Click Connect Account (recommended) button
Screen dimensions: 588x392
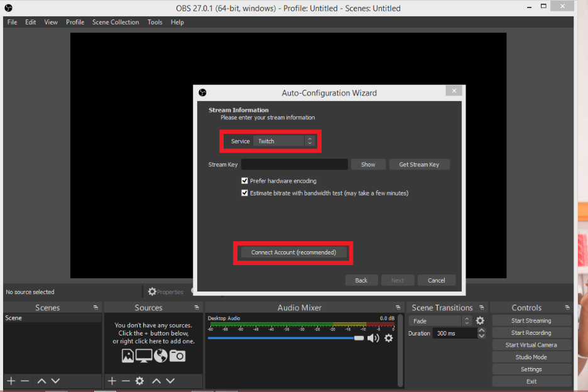(293, 253)
